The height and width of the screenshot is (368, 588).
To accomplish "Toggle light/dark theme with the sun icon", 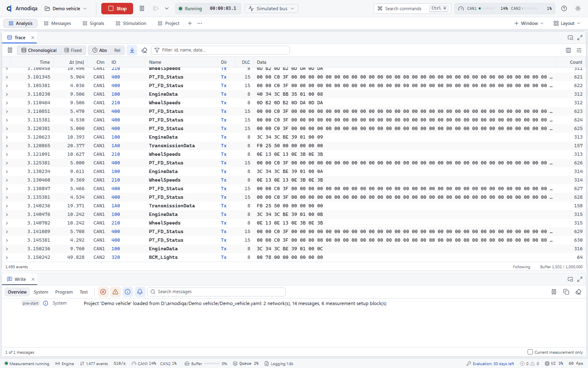I will point(578,9).
